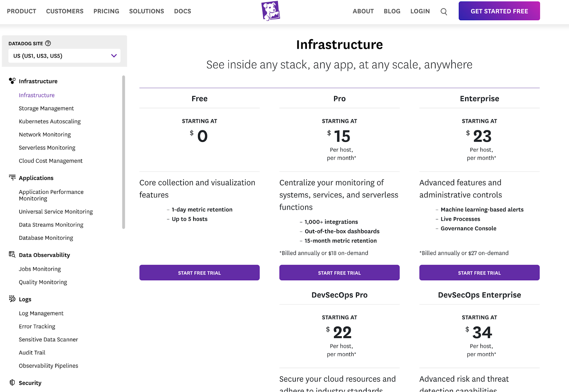Click the "1,000+ integrations" feature text
Viewport: 569px width, 392px height.
(331, 222)
